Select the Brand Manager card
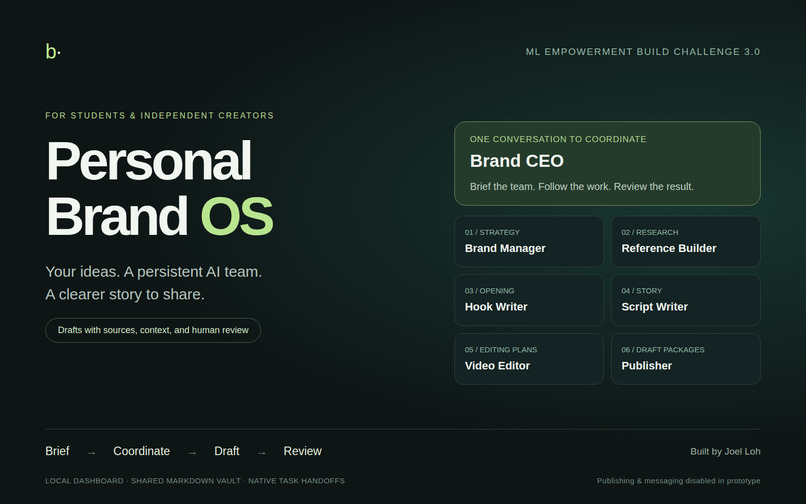Viewport: 806px width, 504px height. click(528, 241)
